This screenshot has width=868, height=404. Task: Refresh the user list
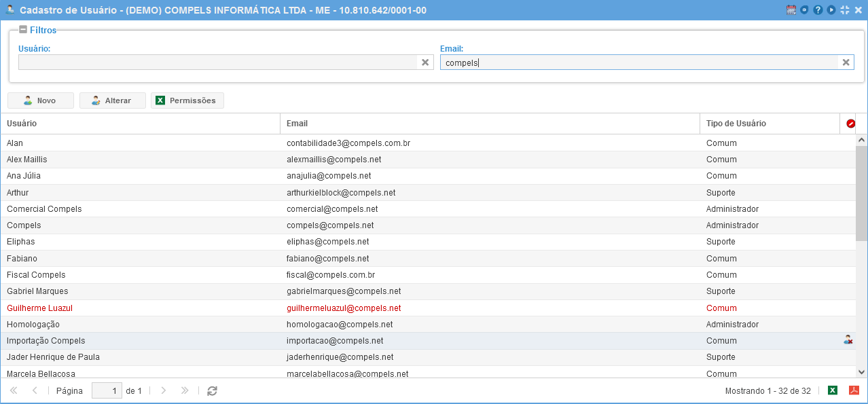click(x=212, y=390)
